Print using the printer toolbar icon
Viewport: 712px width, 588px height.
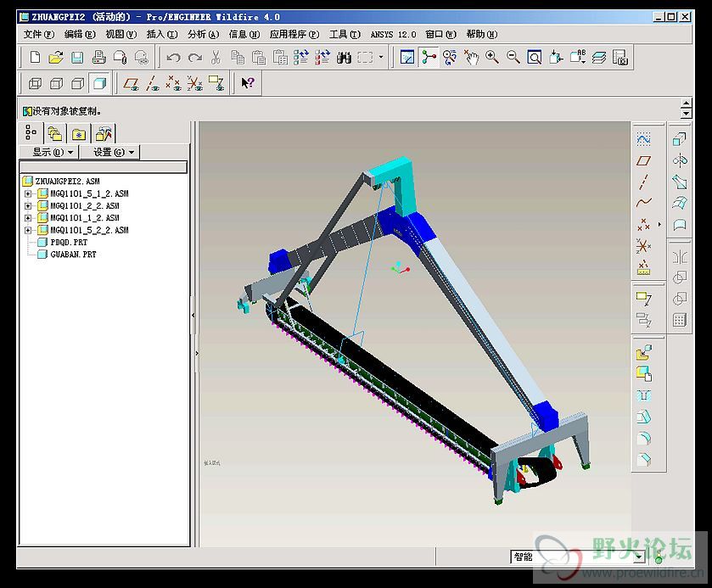[98, 57]
